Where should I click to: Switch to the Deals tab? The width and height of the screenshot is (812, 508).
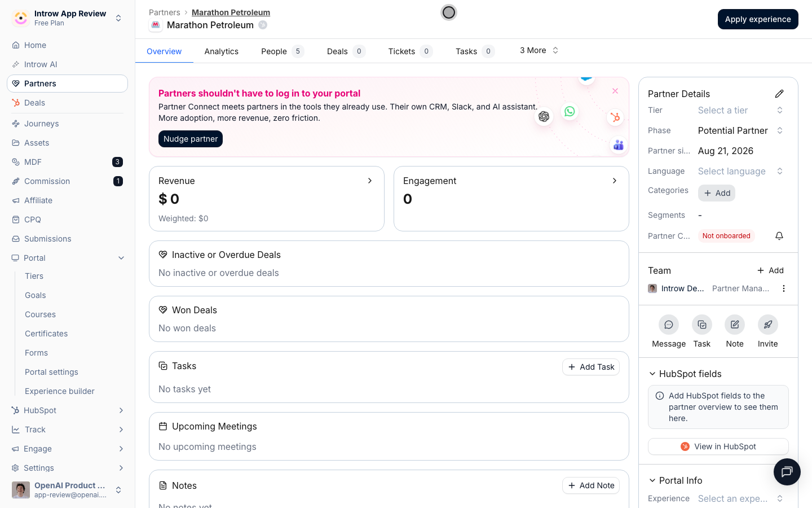tap(346, 51)
